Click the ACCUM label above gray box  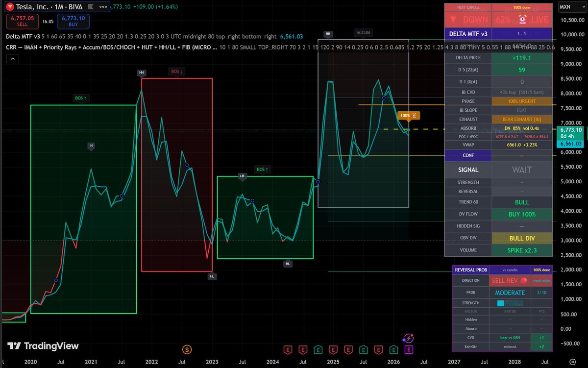363,32
